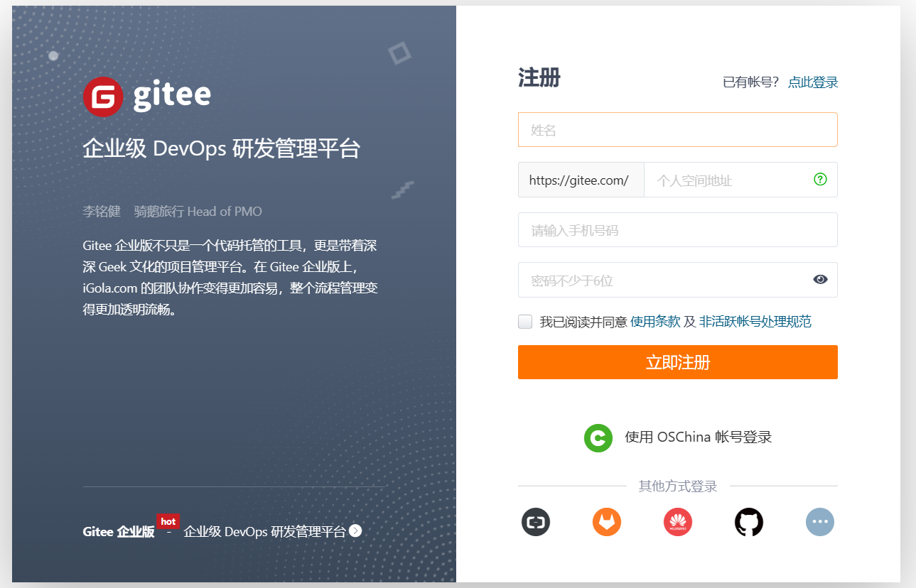The width and height of the screenshot is (916, 588).
Task: Click the Gitee red G logo
Action: click(103, 96)
